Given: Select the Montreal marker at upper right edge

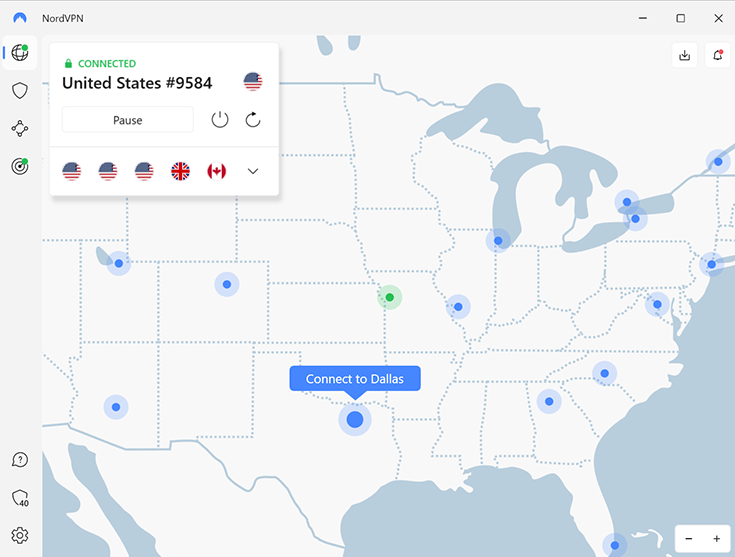Looking at the screenshot, I should coord(718,162).
